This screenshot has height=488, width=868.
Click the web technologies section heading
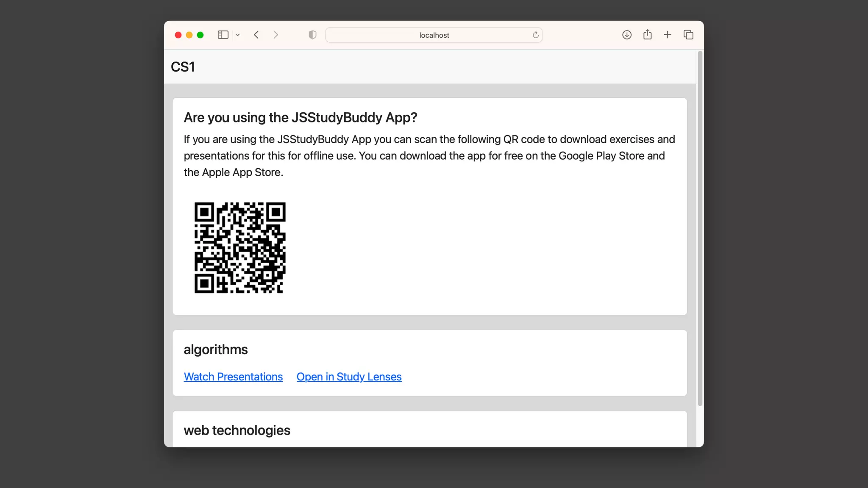click(x=237, y=430)
